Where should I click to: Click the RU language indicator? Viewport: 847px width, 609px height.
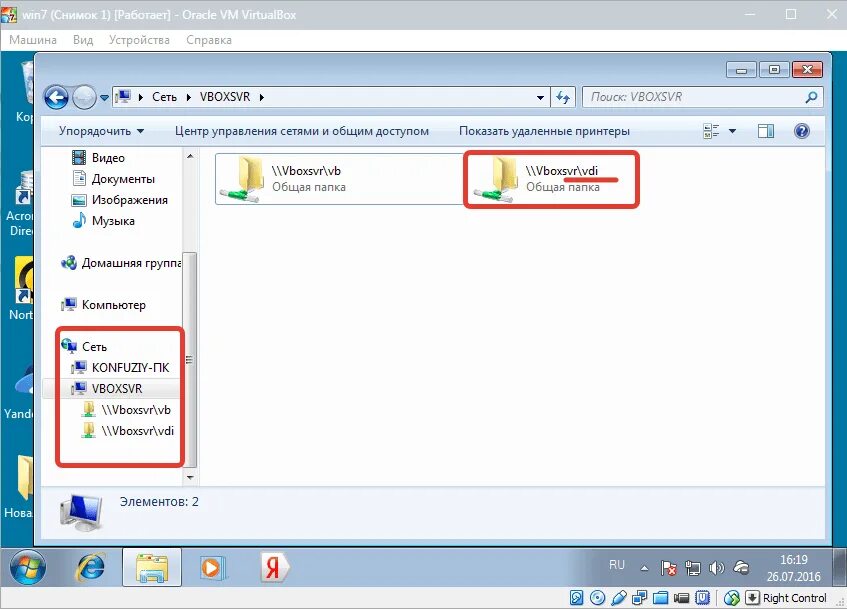coord(617,565)
